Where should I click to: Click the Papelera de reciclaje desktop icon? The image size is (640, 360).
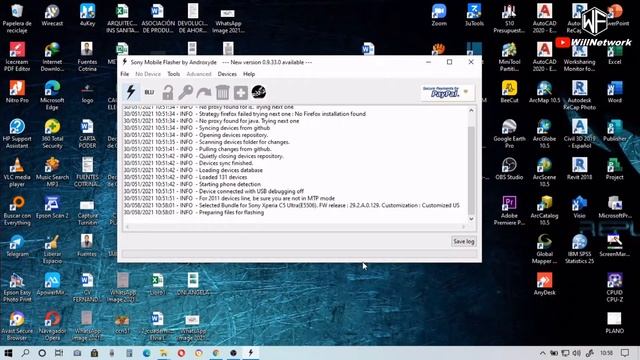click(x=17, y=18)
